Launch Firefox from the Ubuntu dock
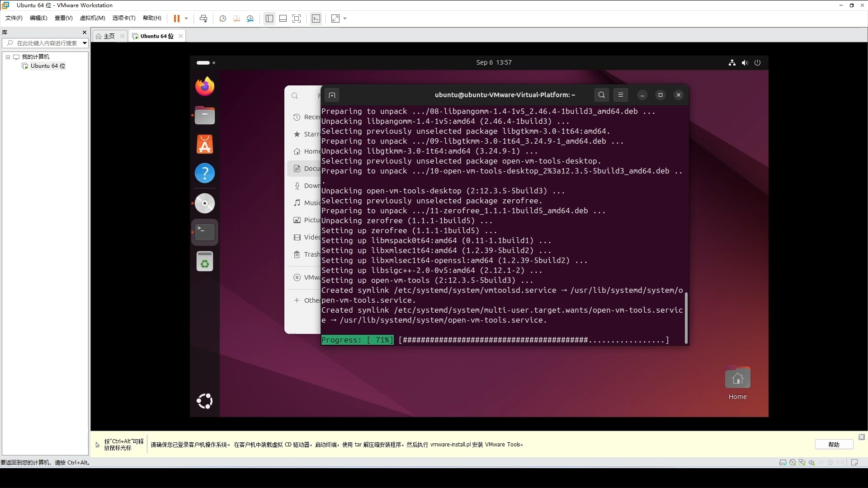The image size is (868, 488). coord(205,86)
